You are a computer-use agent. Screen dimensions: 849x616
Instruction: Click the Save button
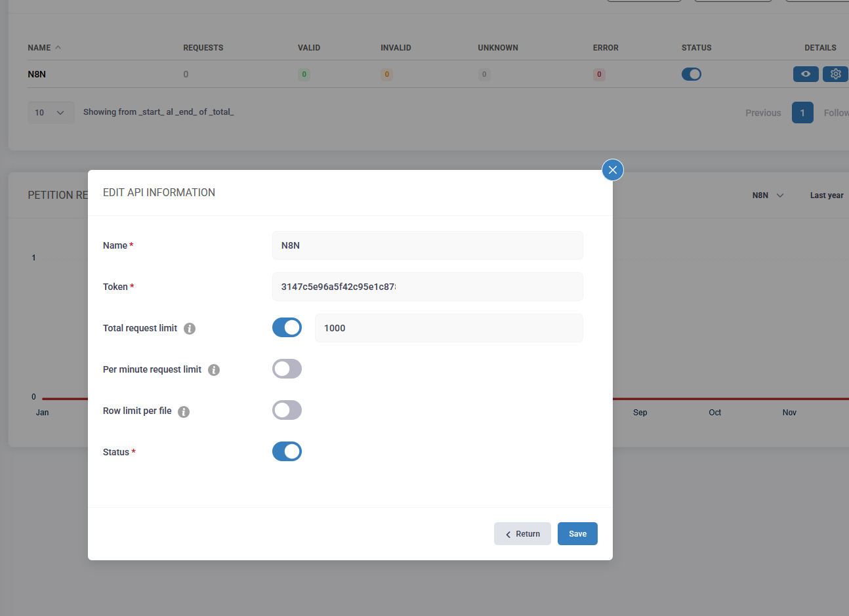pos(577,533)
